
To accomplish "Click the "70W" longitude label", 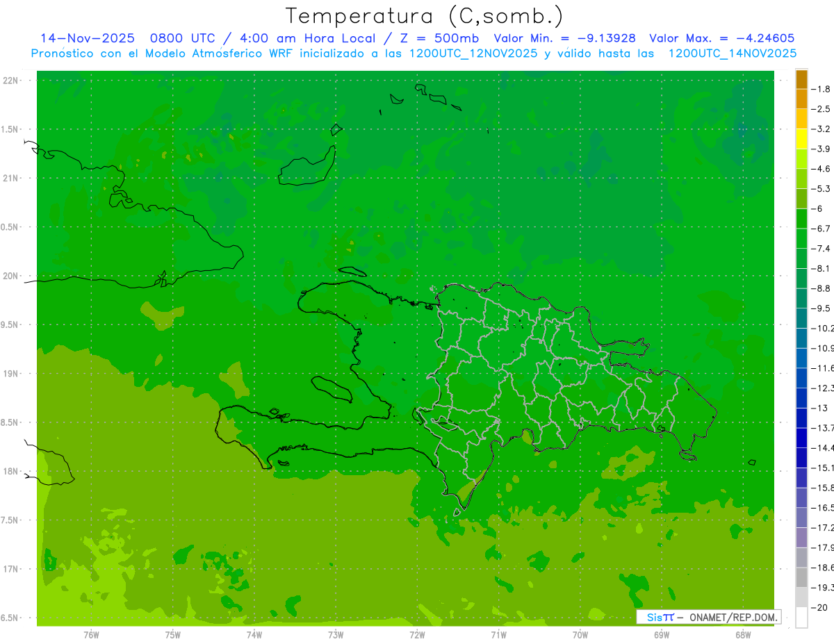I will [580, 635].
